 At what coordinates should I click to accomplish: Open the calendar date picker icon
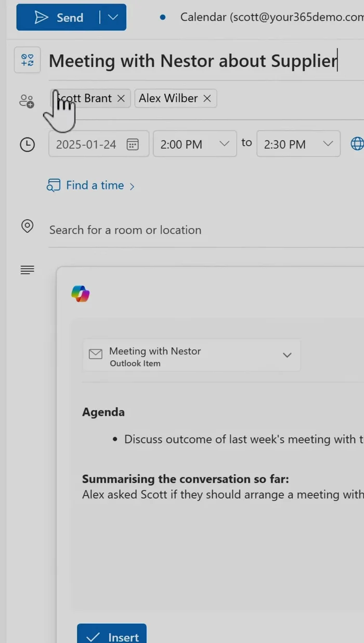pyautogui.click(x=133, y=144)
